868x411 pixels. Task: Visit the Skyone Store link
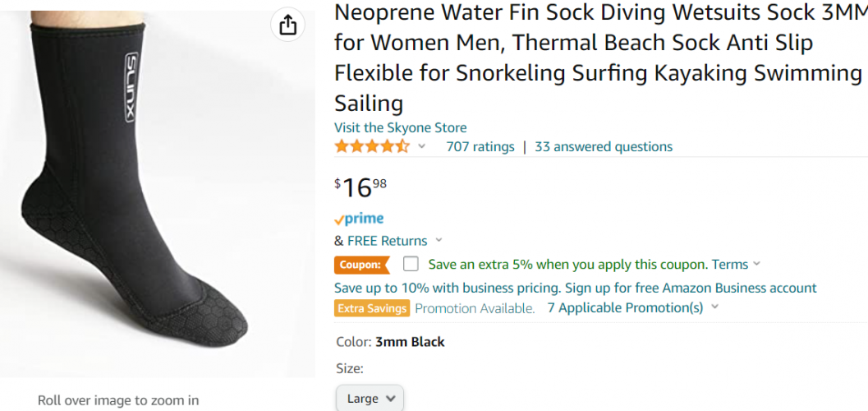[400, 127]
